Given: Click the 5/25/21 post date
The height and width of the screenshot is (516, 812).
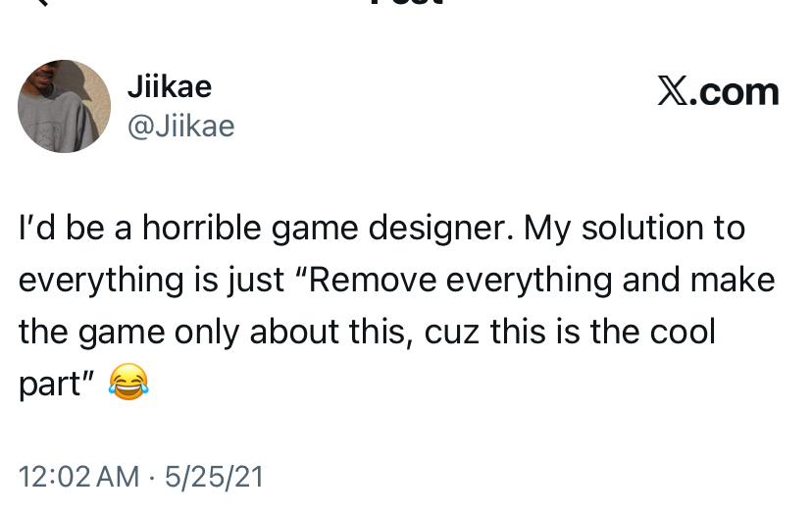Looking at the screenshot, I should click(214, 477).
